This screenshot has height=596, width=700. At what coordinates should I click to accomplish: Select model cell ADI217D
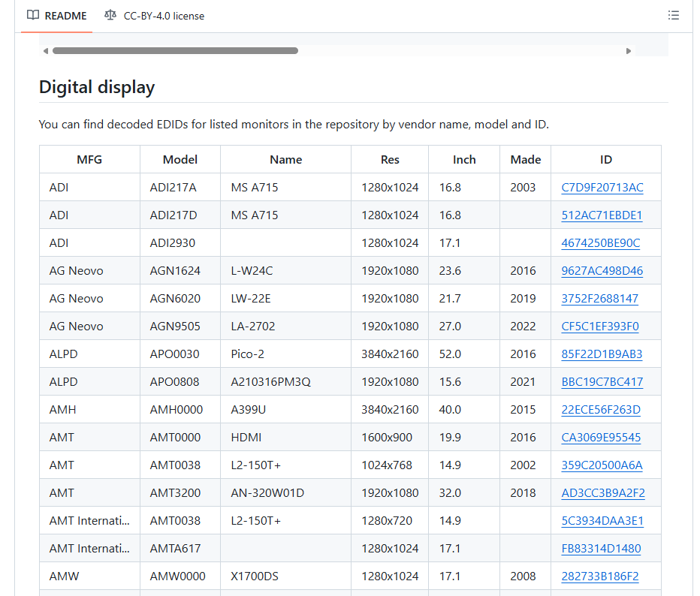pos(180,215)
